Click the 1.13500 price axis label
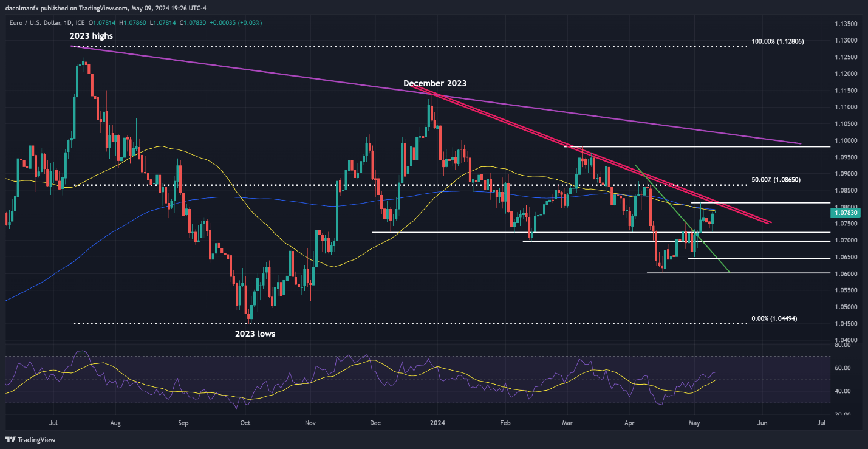 [x=846, y=24]
